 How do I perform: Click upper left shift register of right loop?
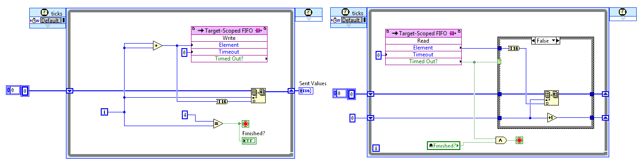coord(371,94)
